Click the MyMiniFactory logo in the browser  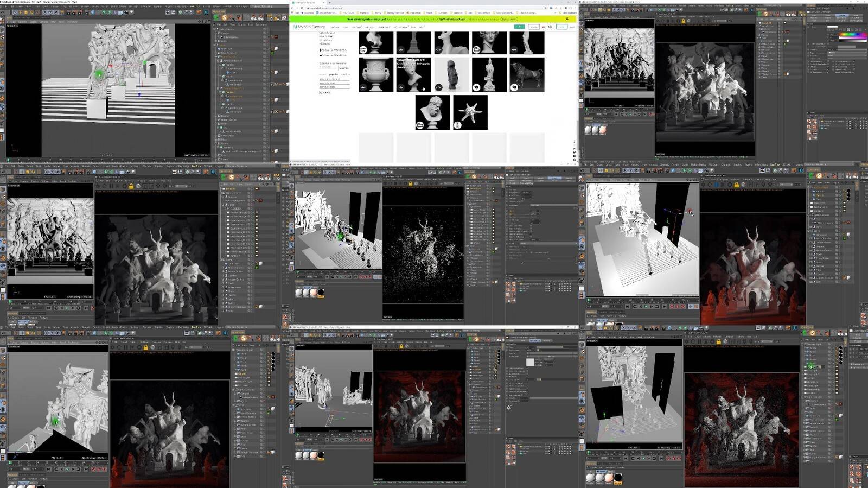(x=309, y=27)
